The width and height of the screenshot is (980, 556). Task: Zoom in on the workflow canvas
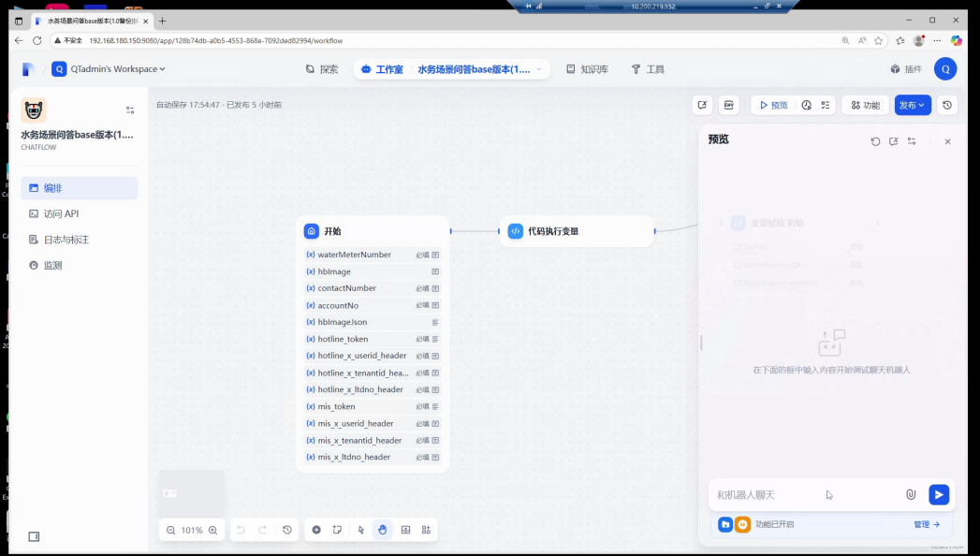212,530
